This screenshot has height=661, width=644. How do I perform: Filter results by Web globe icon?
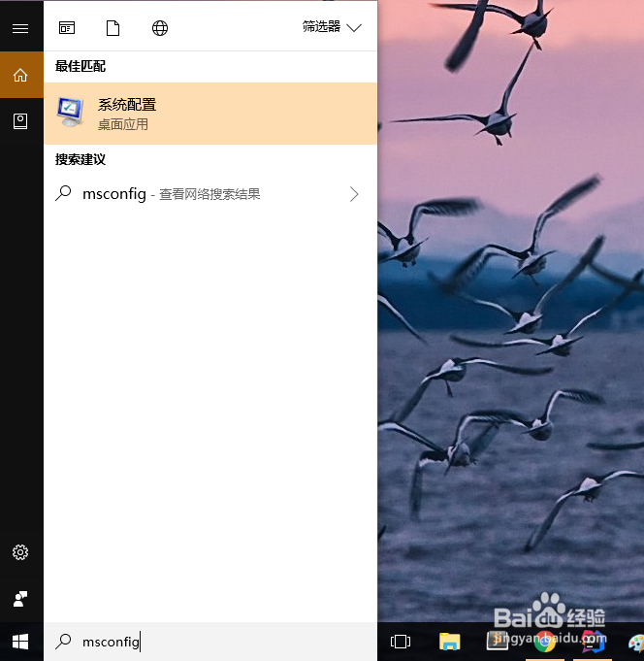[x=160, y=28]
